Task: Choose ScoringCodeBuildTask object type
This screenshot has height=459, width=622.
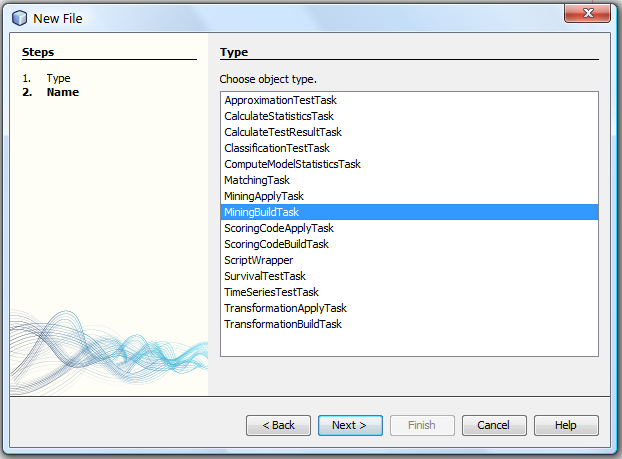Action: point(276,244)
